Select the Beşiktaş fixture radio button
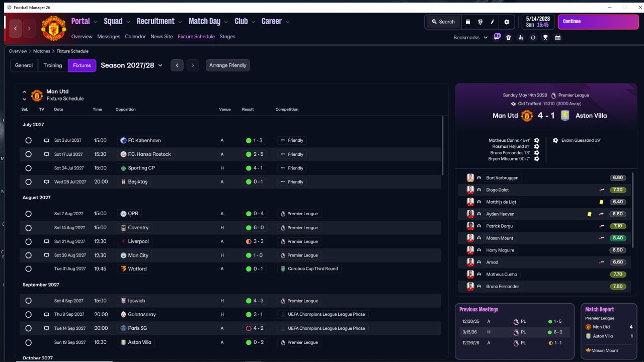This screenshot has height=362, width=644. [28, 182]
